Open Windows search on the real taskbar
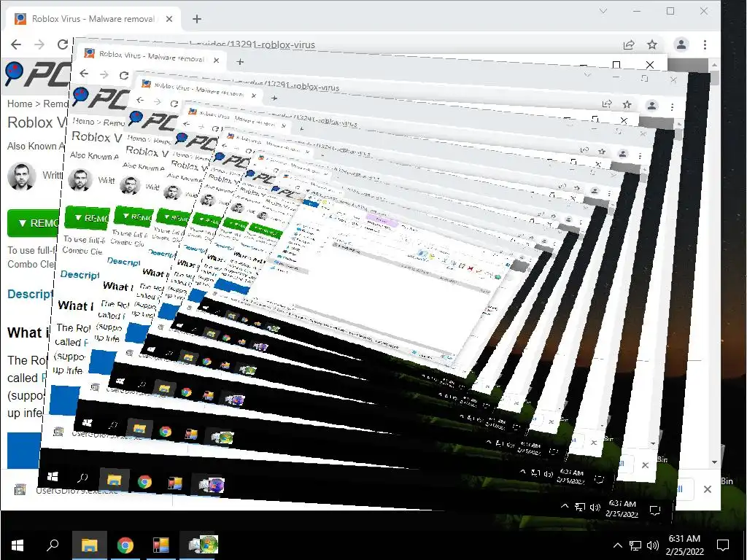This screenshot has height=560, width=747. [x=53, y=545]
